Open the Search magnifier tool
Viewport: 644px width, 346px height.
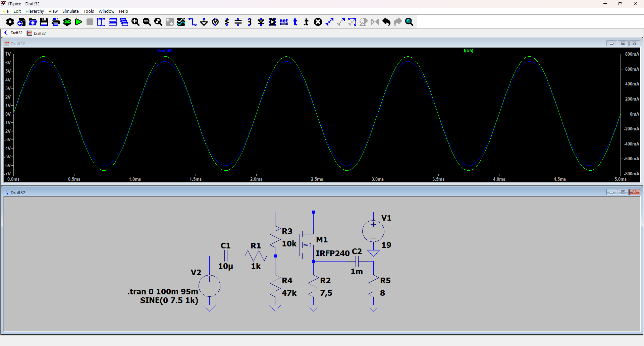click(x=409, y=22)
